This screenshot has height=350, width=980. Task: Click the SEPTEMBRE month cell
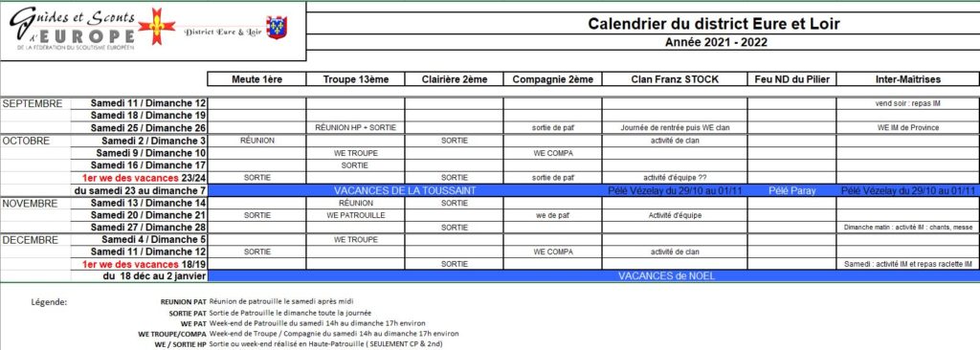pos(35,103)
